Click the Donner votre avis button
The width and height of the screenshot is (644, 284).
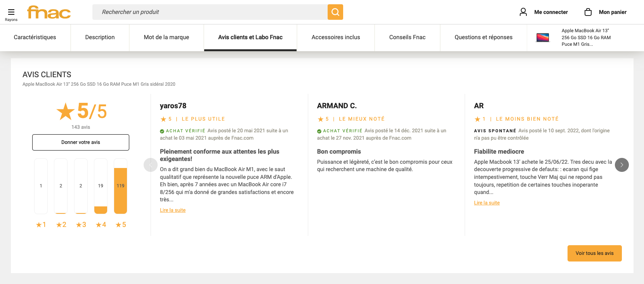pos(81,142)
